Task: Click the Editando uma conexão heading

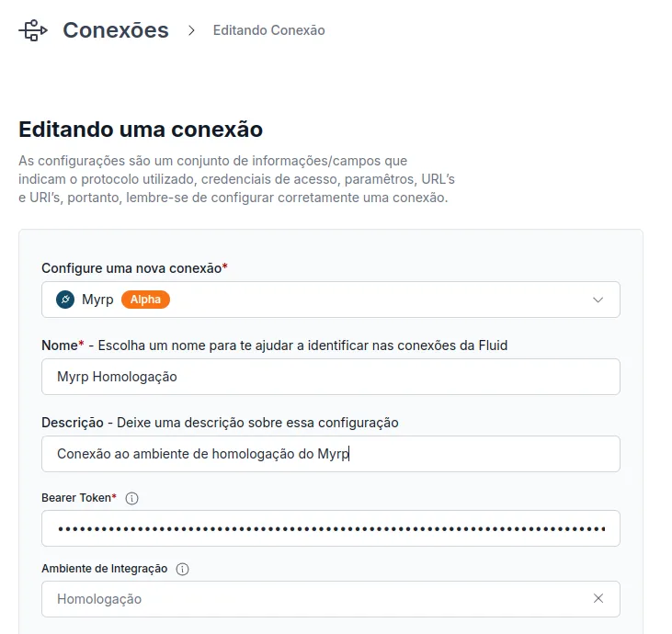Action: point(141,130)
